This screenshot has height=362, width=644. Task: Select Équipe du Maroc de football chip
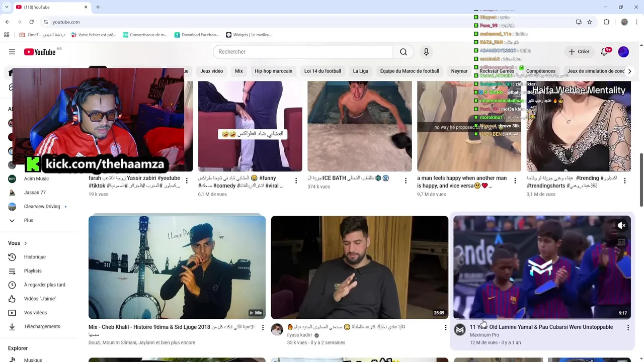coord(410,71)
